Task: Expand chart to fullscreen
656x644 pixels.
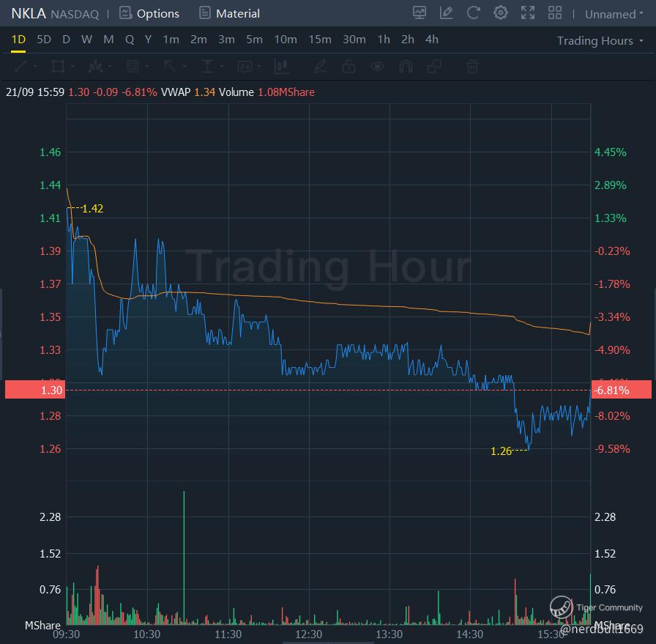Action: tap(528, 13)
